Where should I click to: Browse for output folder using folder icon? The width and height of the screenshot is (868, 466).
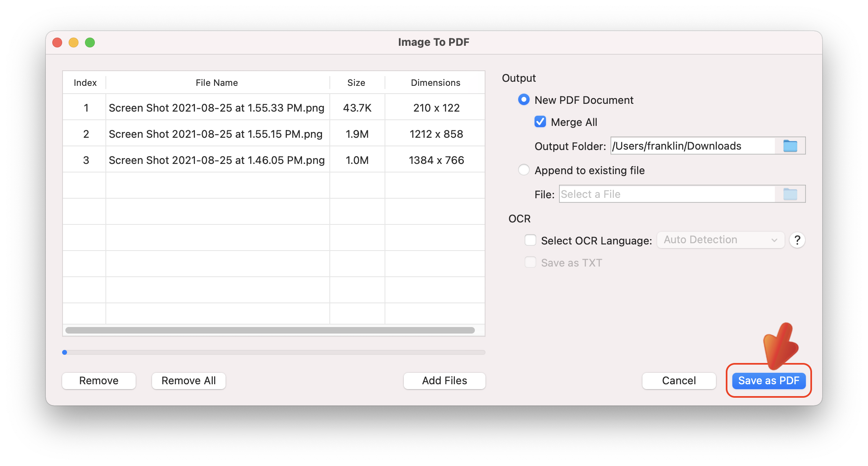click(790, 146)
